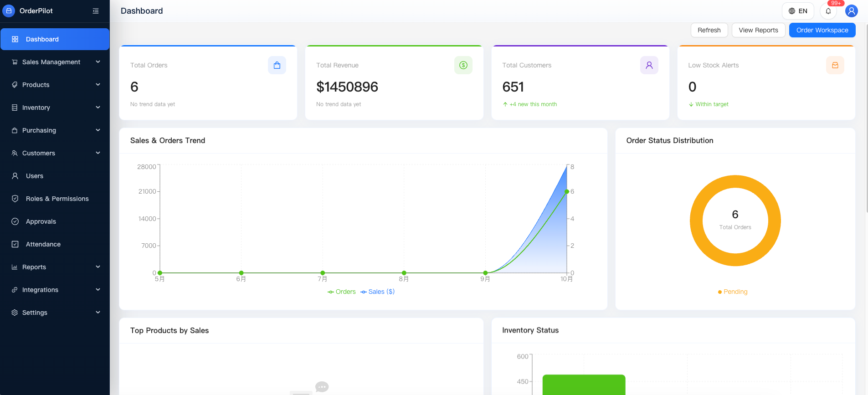Click the Roles & Permissions shield icon

pos(15,199)
